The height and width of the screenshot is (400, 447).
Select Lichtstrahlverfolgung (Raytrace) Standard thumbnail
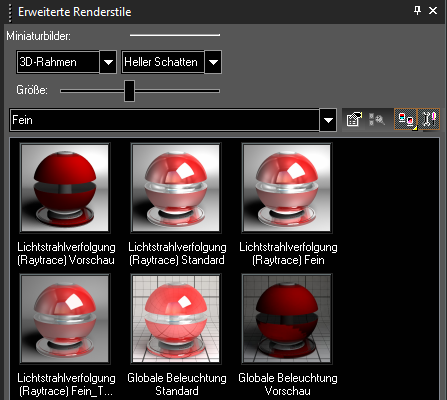tap(176, 188)
